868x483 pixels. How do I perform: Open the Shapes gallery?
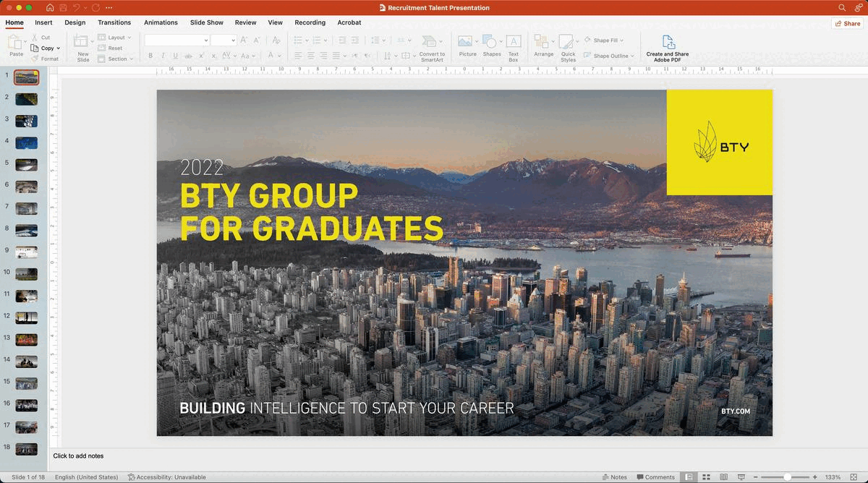click(491, 46)
